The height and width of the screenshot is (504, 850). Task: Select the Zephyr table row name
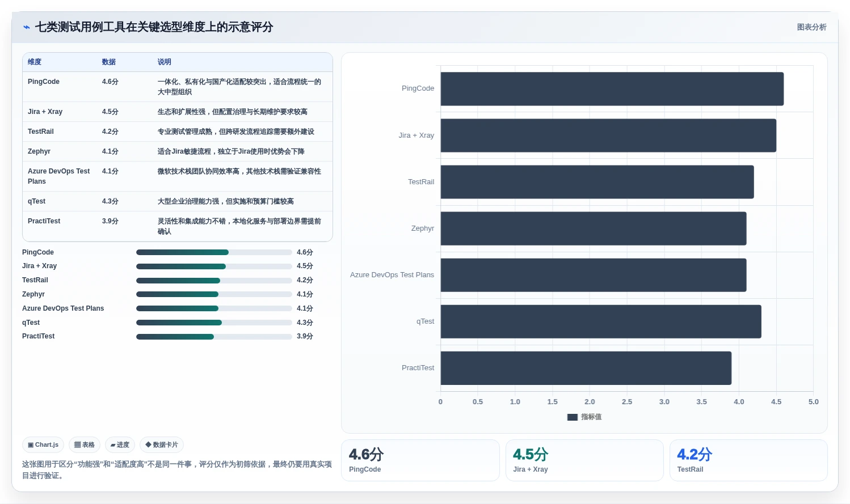(39, 151)
